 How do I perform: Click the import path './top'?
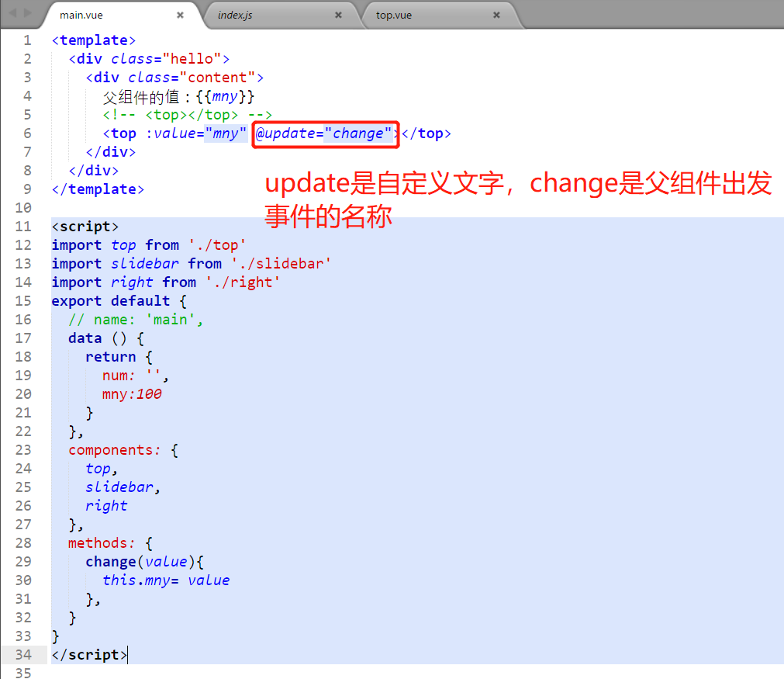pyautogui.click(x=217, y=244)
